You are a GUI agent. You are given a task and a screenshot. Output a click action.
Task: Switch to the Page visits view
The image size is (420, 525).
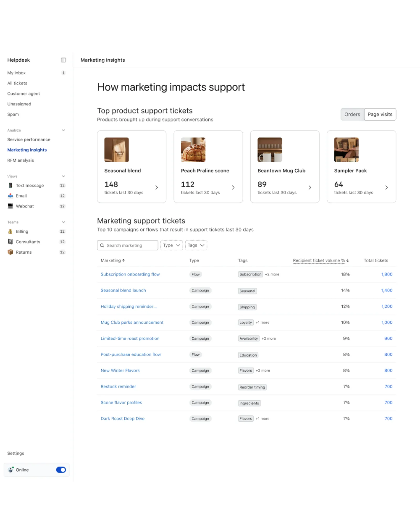pos(380,114)
